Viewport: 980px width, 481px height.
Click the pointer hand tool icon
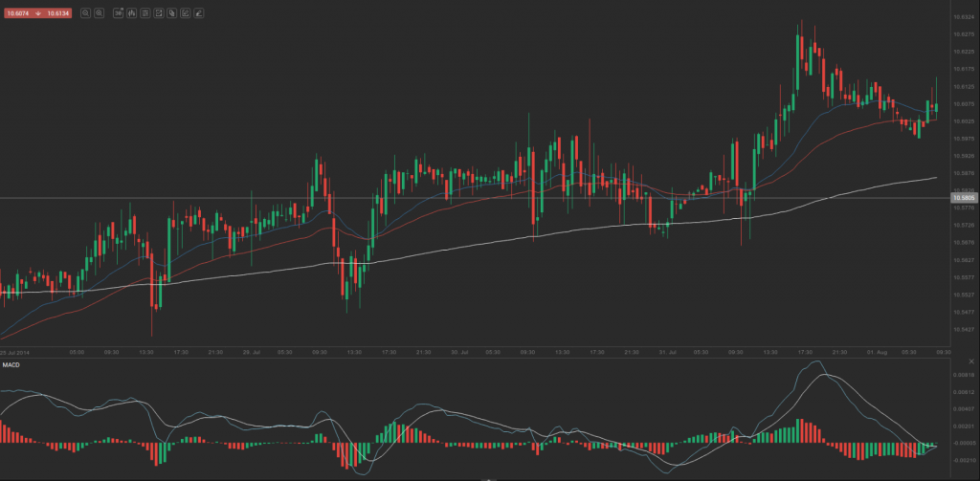pos(171,14)
